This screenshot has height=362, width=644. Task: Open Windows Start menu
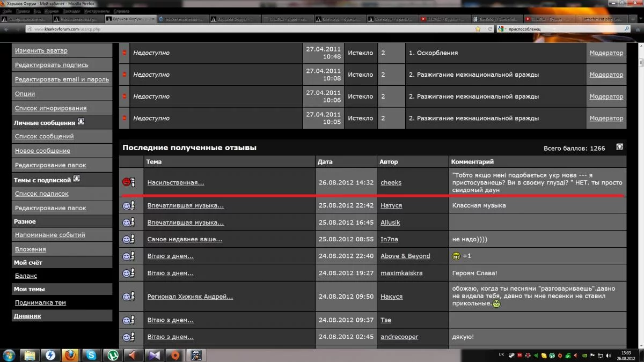coord(9,355)
